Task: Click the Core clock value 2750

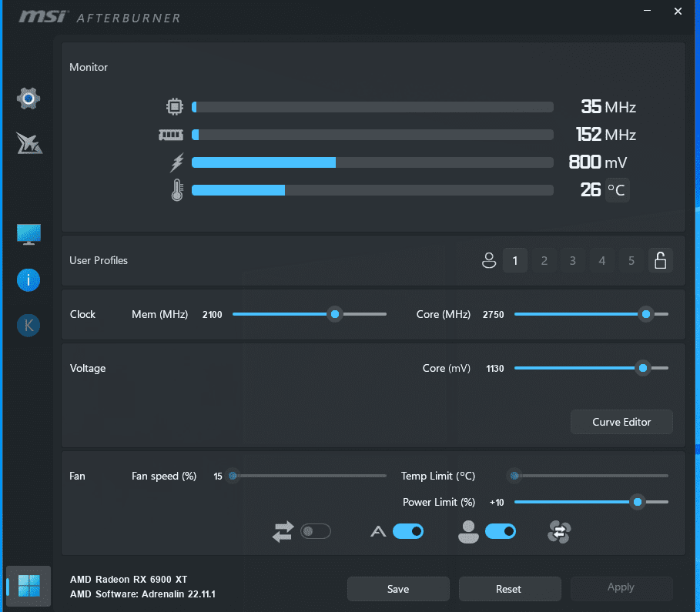Action: 493,314
